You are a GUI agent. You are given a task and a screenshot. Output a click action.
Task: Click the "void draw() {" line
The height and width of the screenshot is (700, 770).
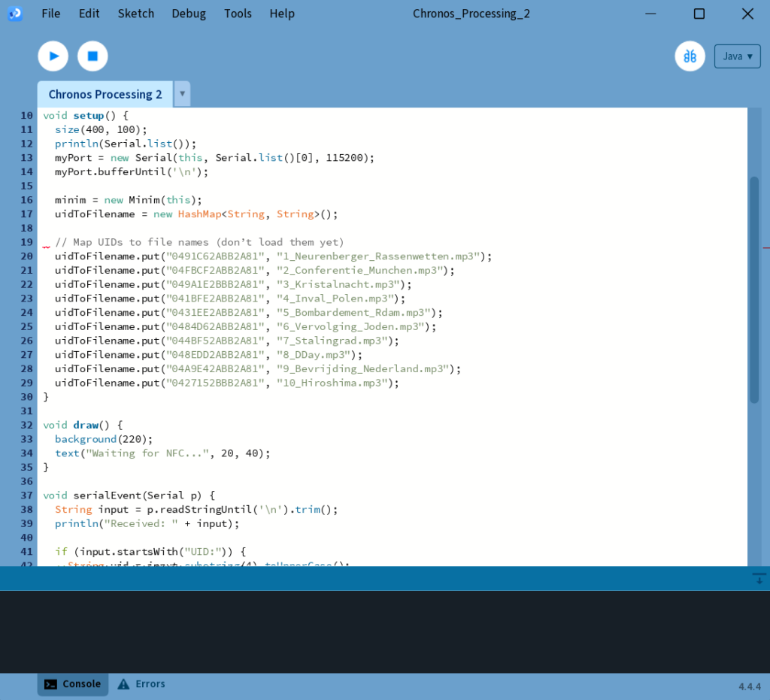click(83, 425)
